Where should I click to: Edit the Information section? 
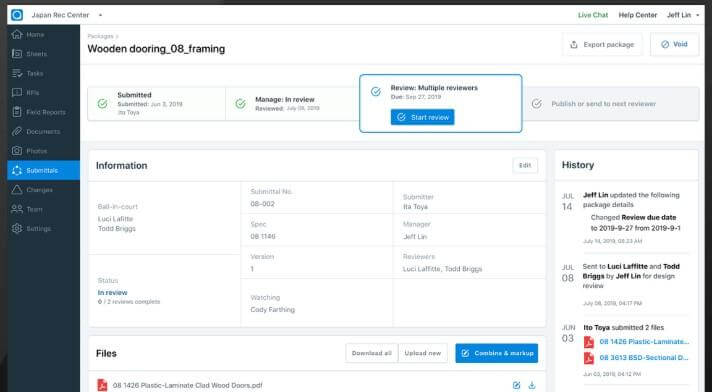(x=525, y=165)
